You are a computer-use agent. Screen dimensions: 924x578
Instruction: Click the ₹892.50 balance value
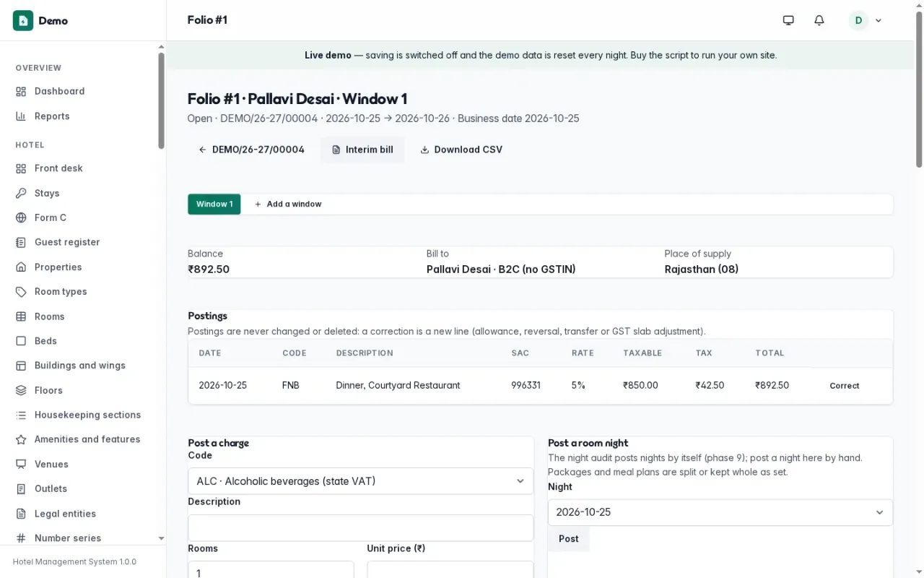209,269
